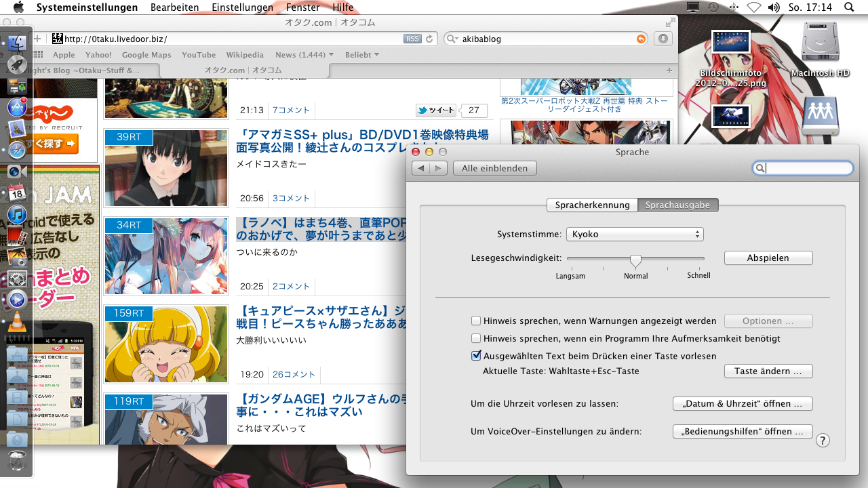The height and width of the screenshot is (488, 868).
Task: Click the RSS button in Safari's address bar
Action: [x=412, y=39]
